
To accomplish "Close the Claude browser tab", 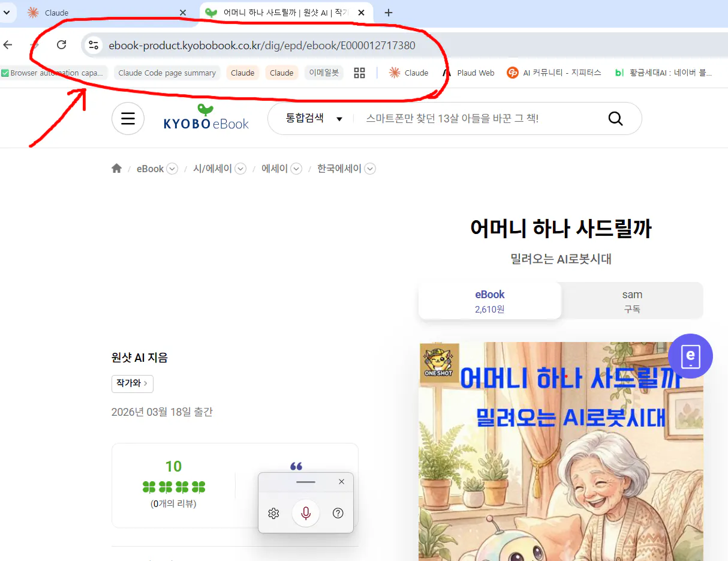I will pyautogui.click(x=183, y=13).
